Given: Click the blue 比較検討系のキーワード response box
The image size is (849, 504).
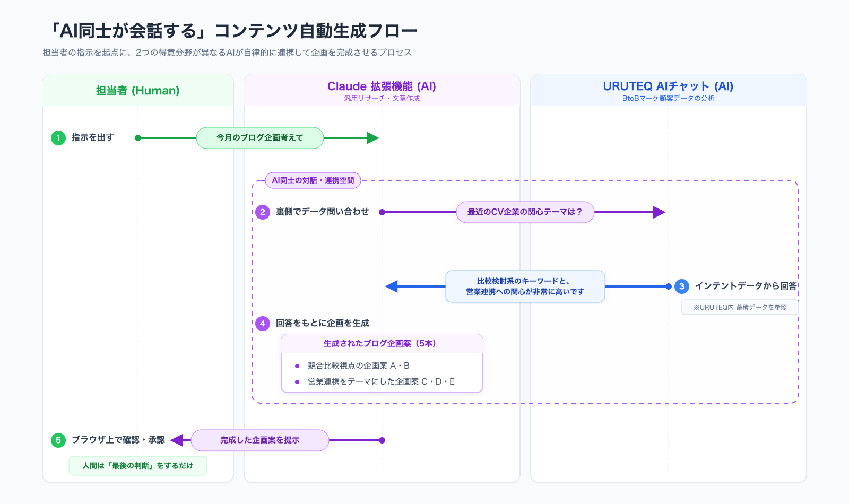Looking at the screenshot, I should 525,286.
